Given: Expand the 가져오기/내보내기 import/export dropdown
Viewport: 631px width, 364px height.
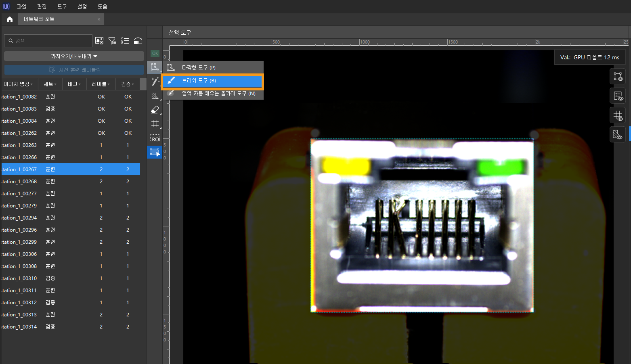Looking at the screenshot, I should point(74,56).
